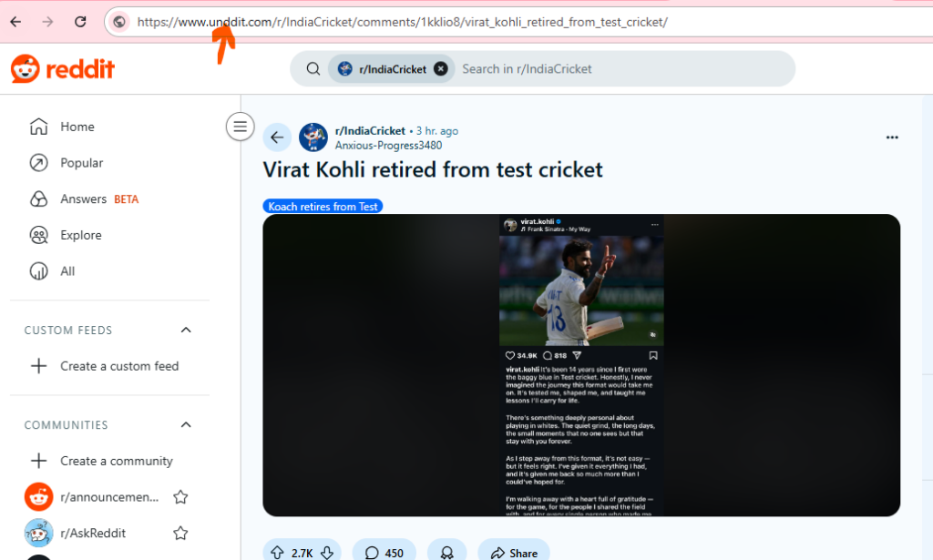The width and height of the screenshot is (933, 560).
Task: Collapse the Communities section
Action: [x=186, y=424]
